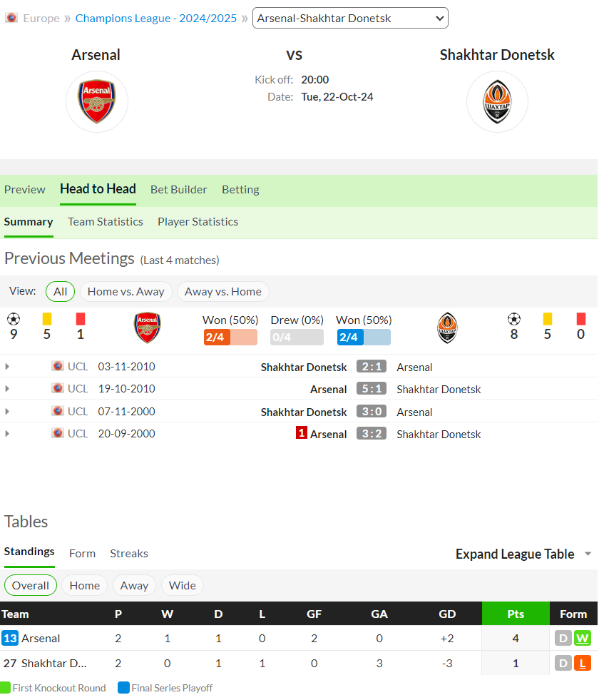Open the Arsenal-Shakhtar Donetsk match dropdown
The image size is (599, 700).
(x=350, y=18)
